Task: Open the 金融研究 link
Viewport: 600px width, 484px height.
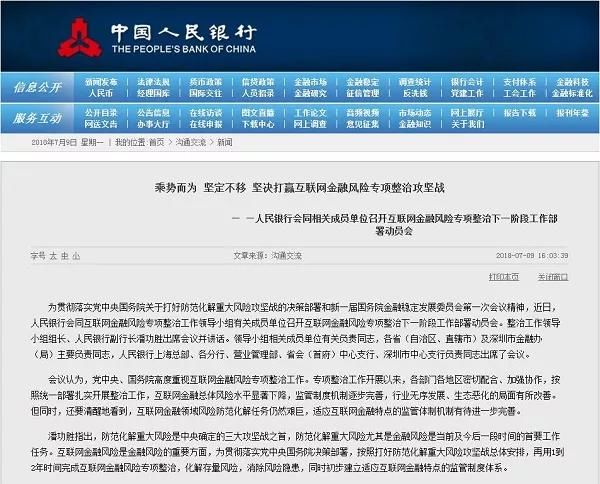Action: [310, 93]
